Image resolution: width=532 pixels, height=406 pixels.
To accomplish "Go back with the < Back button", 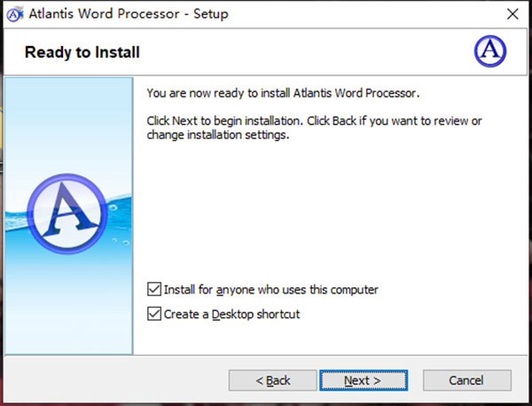I will pyautogui.click(x=273, y=380).
